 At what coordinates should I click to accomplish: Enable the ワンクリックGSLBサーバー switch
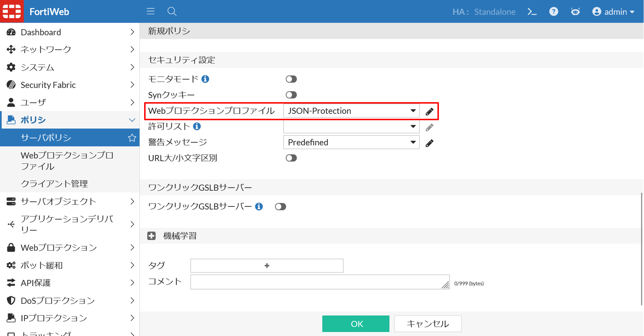[x=281, y=206]
